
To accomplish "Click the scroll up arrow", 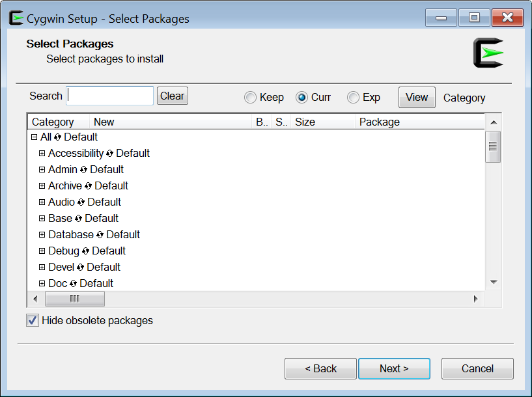I will point(494,122).
